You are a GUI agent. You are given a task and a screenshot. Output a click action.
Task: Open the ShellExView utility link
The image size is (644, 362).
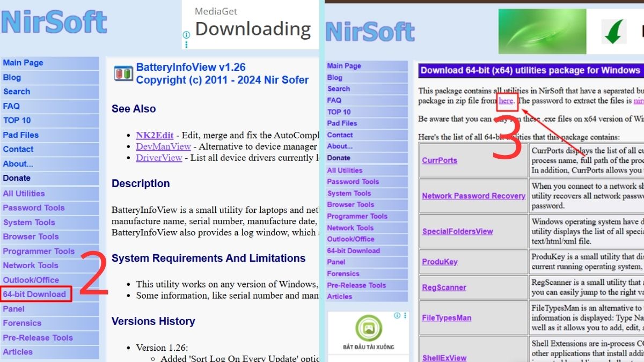pos(444,358)
